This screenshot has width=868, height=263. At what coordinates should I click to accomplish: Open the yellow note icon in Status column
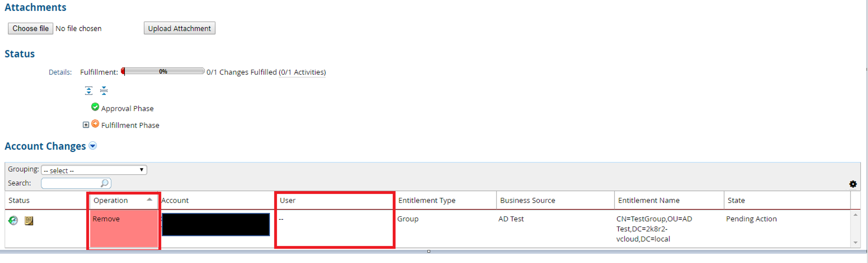pos(29,221)
